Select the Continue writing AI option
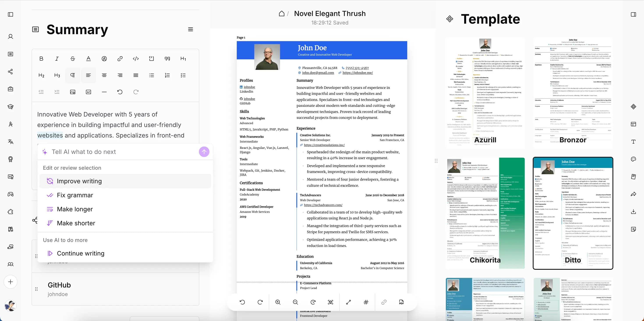 [81, 253]
